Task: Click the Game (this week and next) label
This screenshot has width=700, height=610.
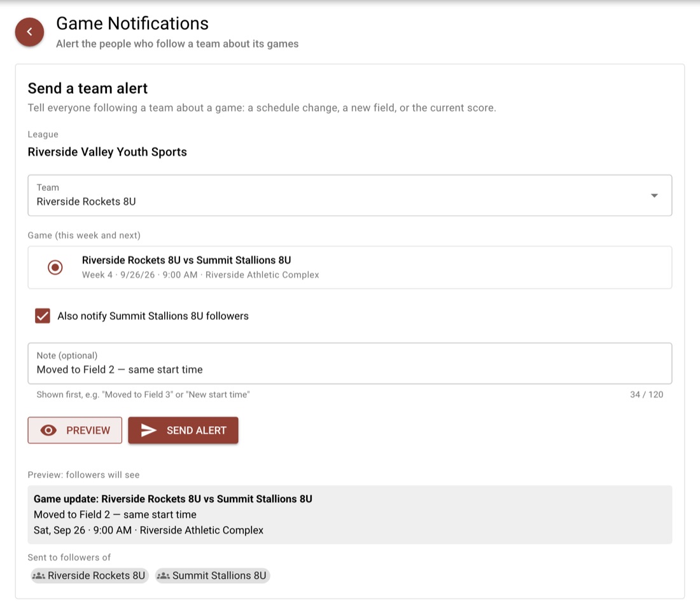Action: 84,235
